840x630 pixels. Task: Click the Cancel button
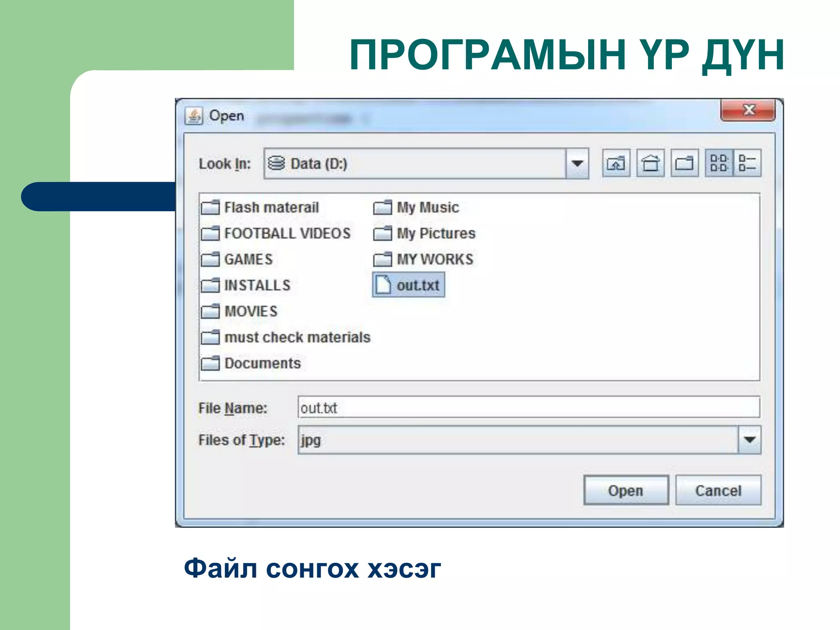(x=718, y=490)
